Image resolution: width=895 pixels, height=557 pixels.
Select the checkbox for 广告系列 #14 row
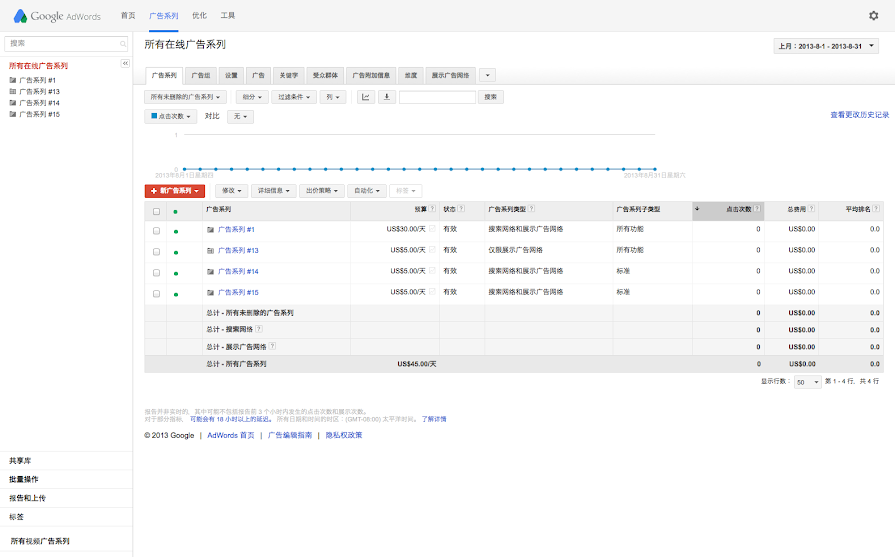click(156, 272)
